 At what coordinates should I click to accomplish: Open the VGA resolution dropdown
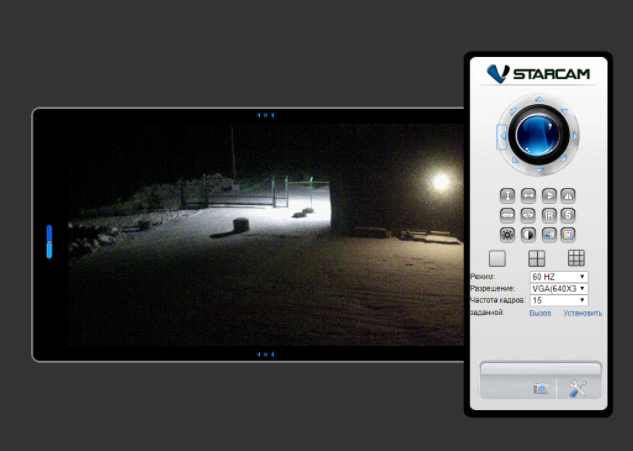click(559, 289)
